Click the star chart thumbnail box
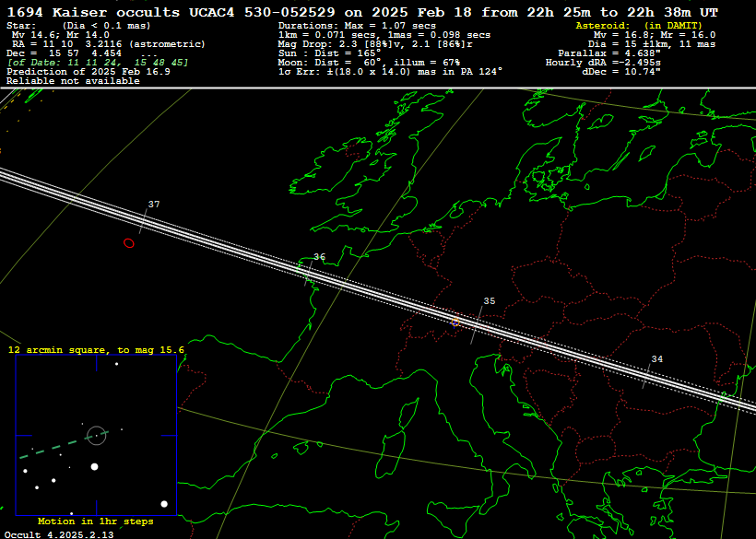756x539 pixels. (97, 436)
